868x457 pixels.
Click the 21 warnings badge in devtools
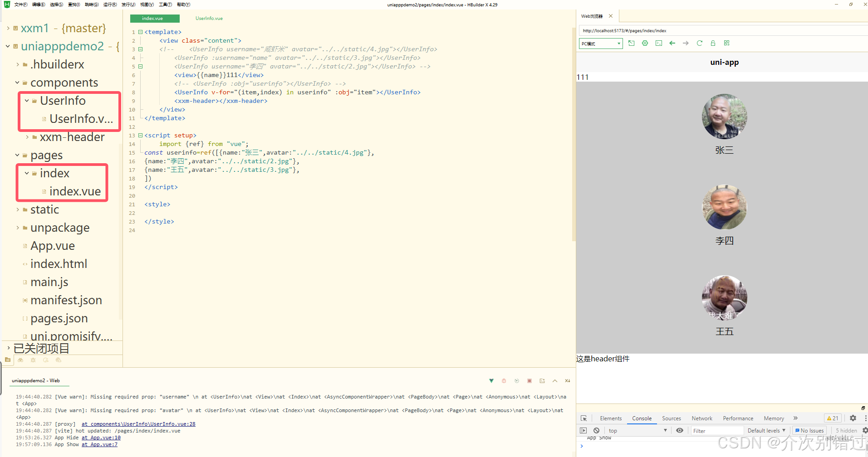(833, 418)
